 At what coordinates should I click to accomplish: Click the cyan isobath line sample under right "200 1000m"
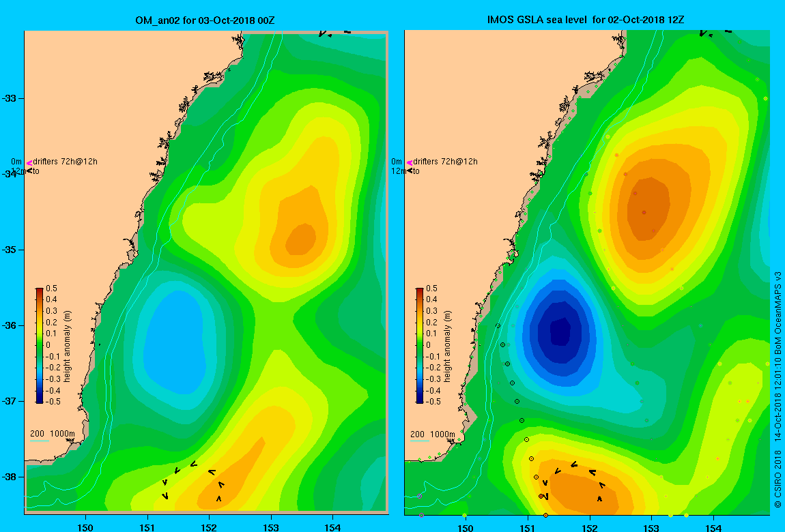420,441
